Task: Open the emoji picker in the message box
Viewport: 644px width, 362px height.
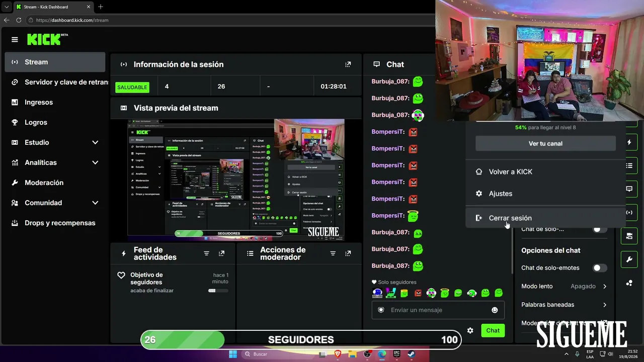Action: point(495,310)
